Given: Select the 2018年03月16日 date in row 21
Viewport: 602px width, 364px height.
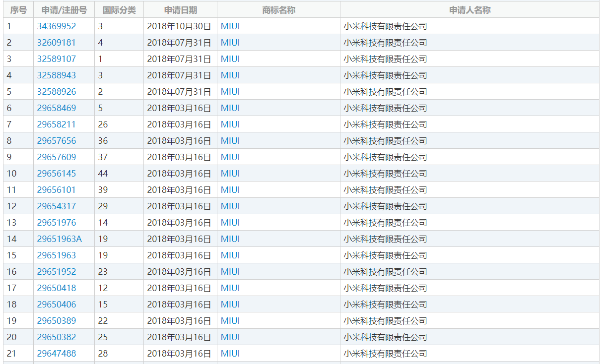Looking at the screenshot, I should (x=179, y=354).
